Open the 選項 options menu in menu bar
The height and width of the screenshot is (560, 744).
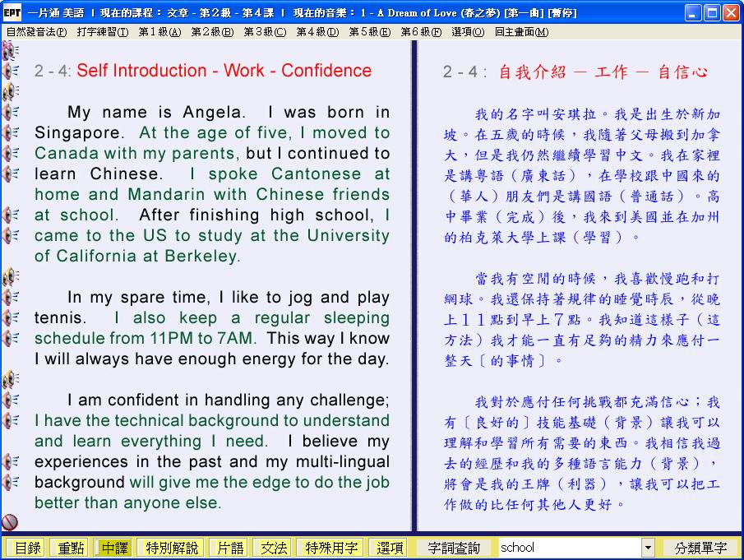pos(468,32)
